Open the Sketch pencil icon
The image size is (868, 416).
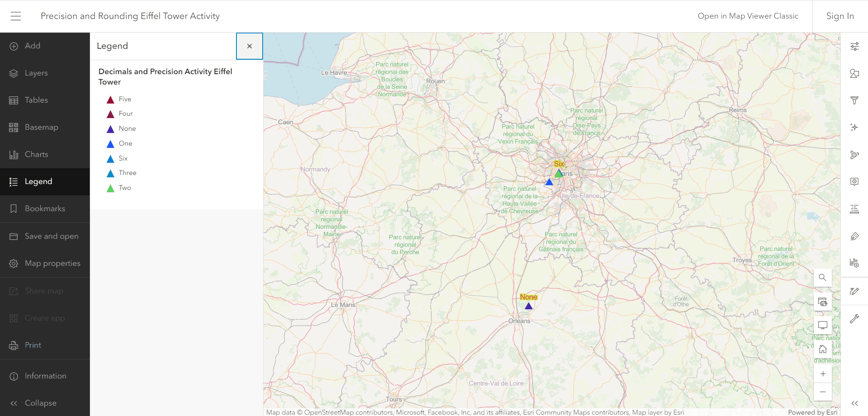tap(854, 291)
